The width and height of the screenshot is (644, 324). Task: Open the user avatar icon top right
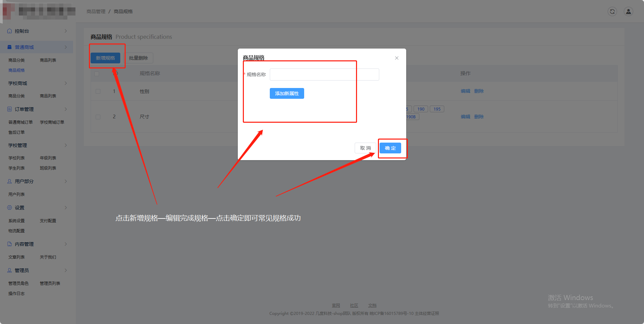(x=628, y=11)
